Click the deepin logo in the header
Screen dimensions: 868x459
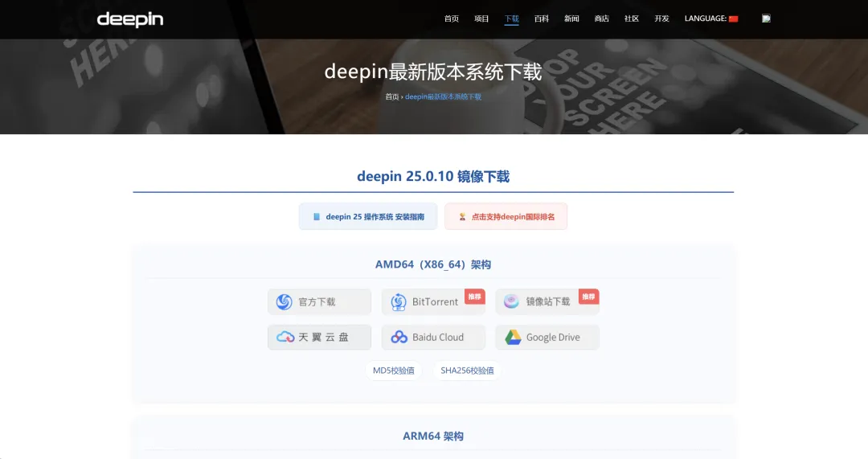(130, 19)
